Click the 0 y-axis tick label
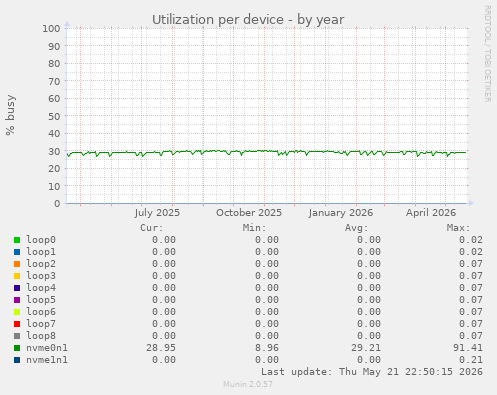 pyautogui.click(x=57, y=204)
